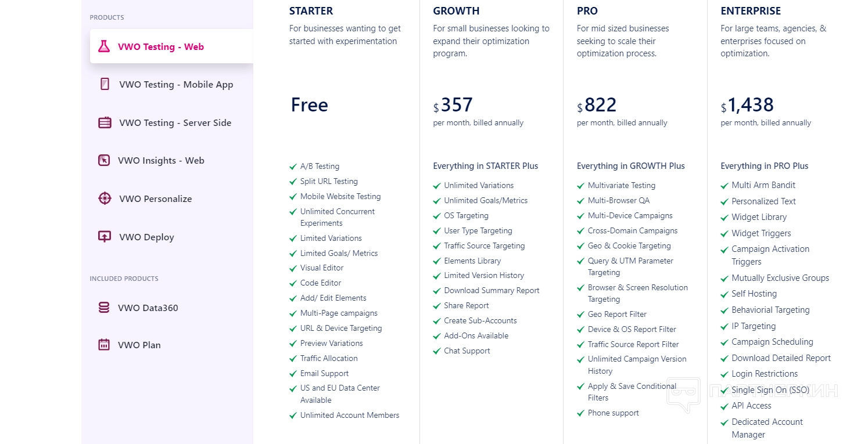This screenshot has width=868, height=444.
Task: Click the Multi Arm Bandit checkmark in Enterprise
Action: [x=724, y=186]
